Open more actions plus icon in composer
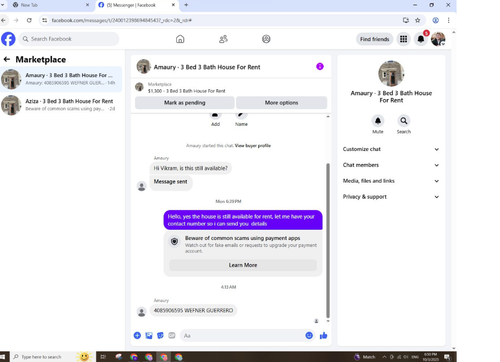The height and width of the screenshot is (362, 500). [x=137, y=335]
